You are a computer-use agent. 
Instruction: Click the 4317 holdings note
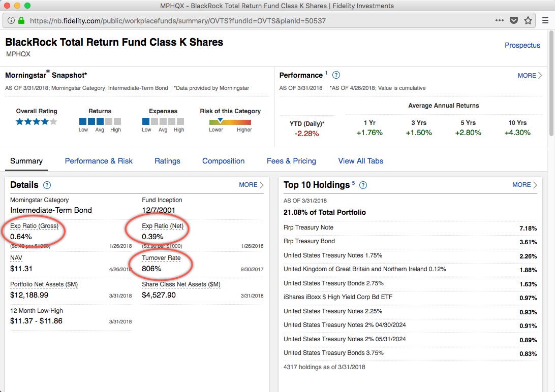coord(324,367)
